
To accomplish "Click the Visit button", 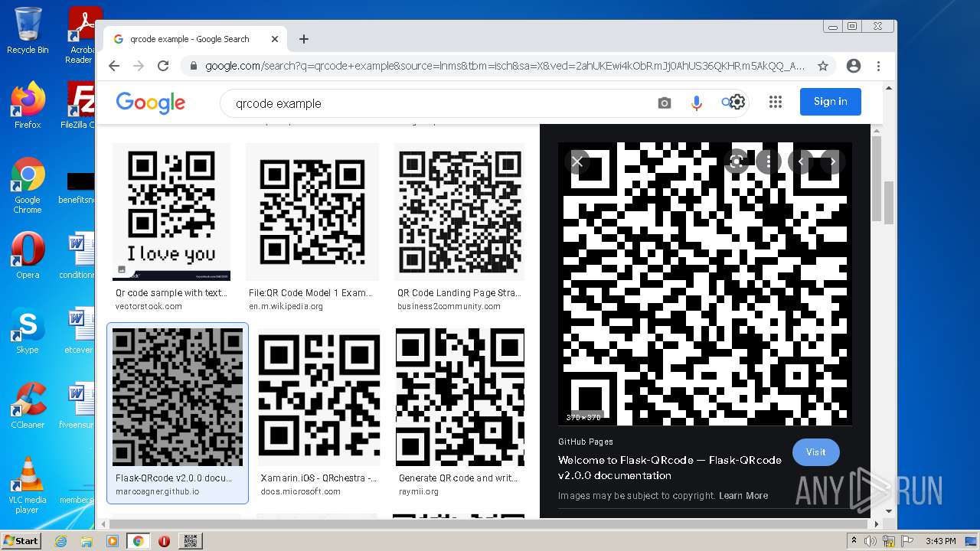I will [x=815, y=452].
